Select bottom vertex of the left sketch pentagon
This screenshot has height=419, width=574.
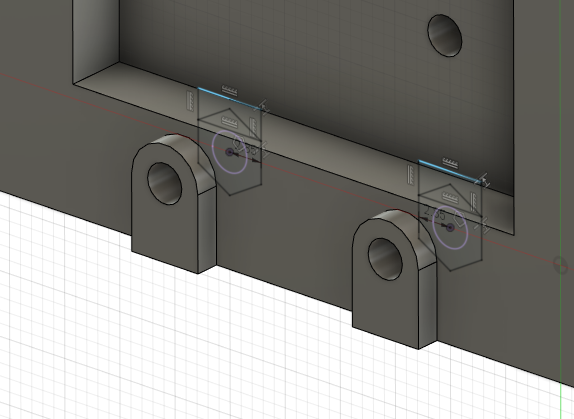230,195
